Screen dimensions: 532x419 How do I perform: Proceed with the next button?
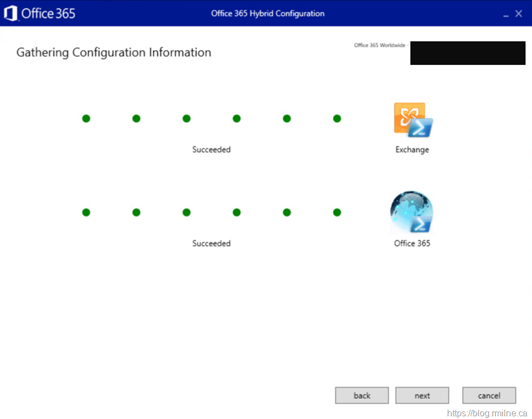[422, 396]
